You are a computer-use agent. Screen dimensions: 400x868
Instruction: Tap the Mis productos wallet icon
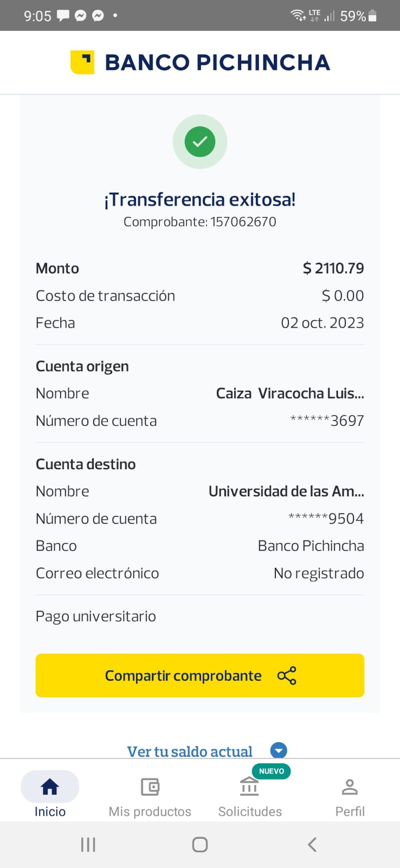(x=150, y=787)
